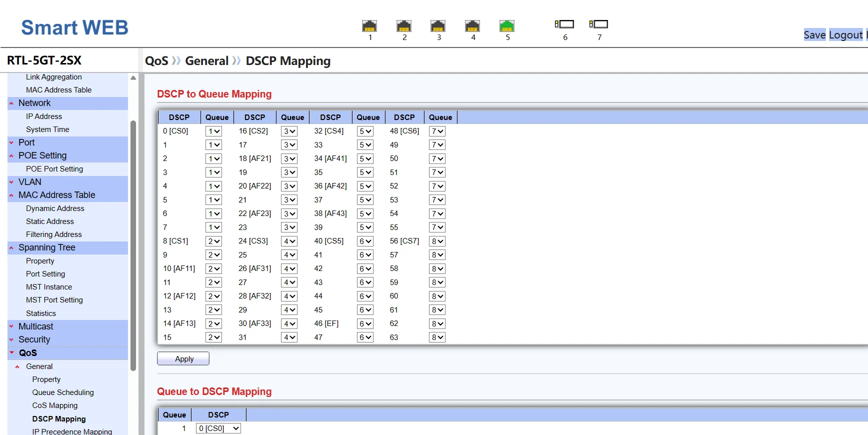The height and width of the screenshot is (435, 868).
Task: Click the port 4 Ethernet icon
Action: coord(472,26)
